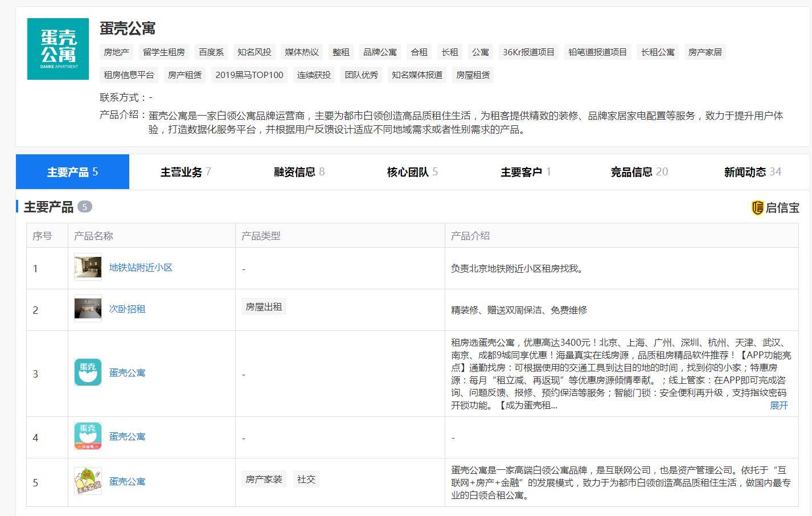The image size is (812, 516).
Task: Select the 品牌公寓 tag
Action: click(380, 52)
